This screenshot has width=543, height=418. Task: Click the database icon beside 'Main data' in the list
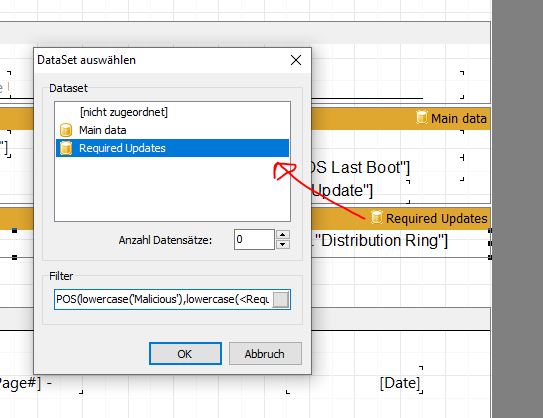tap(66, 130)
